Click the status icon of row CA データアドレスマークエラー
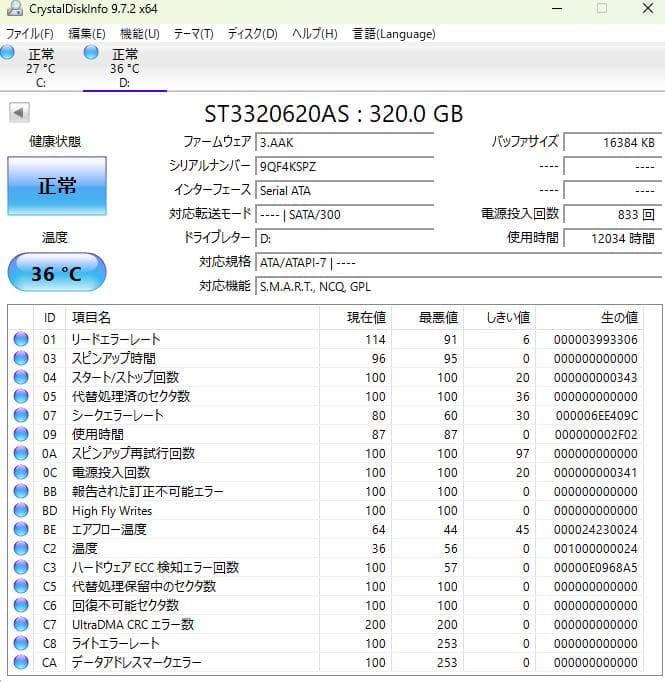 coord(21,662)
